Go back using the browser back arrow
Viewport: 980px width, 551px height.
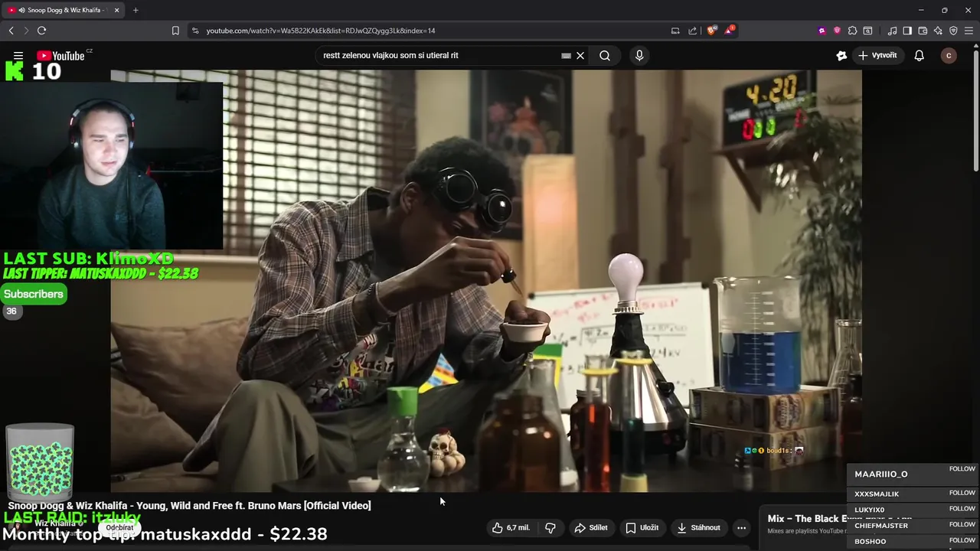pos(11,31)
